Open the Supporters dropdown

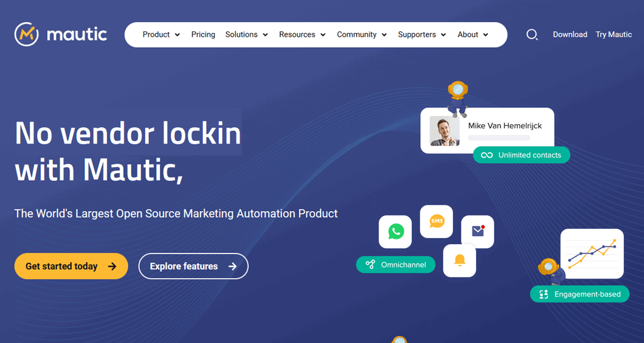pyautogui.click(x=422, y=34)
